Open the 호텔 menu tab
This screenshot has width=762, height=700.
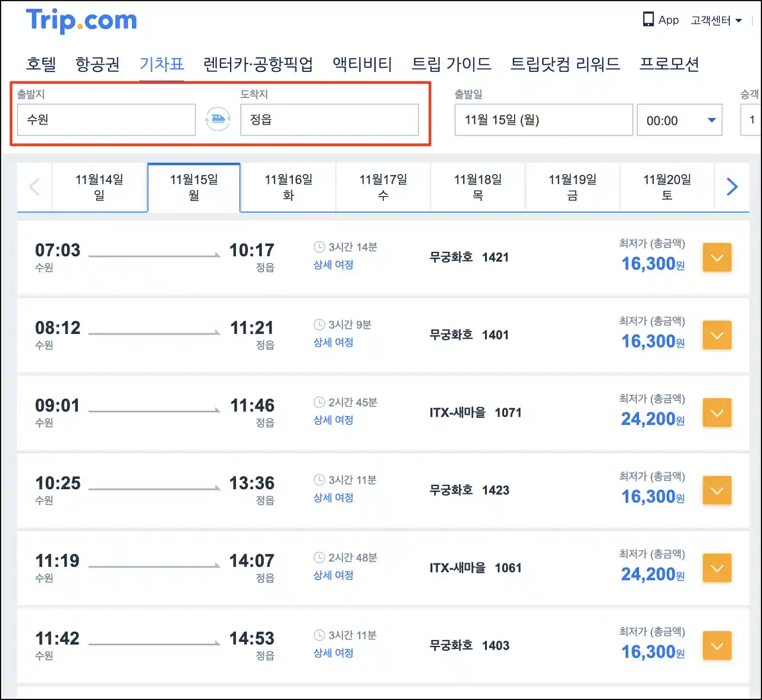coord(41,64)
